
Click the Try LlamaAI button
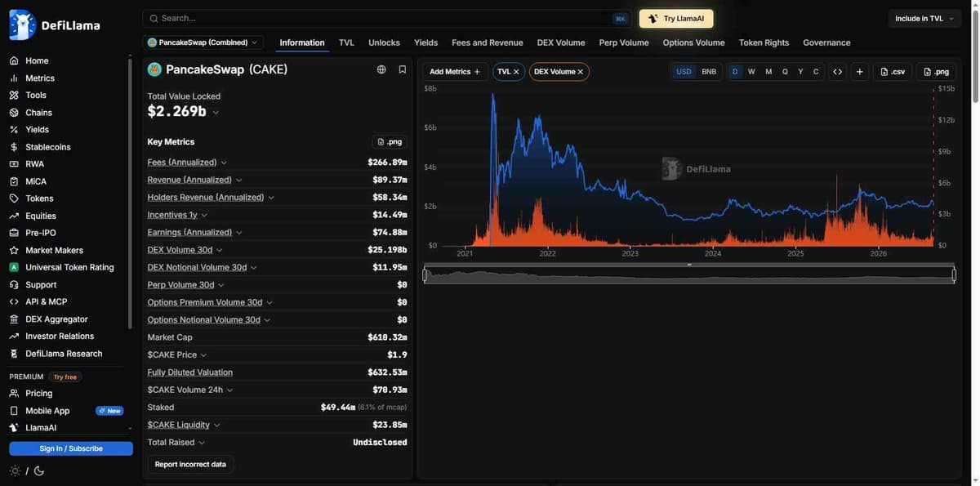coord(676,18)
